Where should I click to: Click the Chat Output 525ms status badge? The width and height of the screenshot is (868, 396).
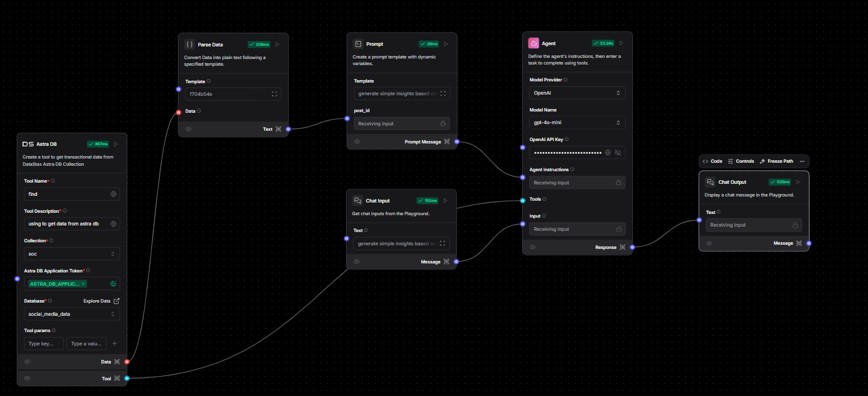[x=781, y=182]
